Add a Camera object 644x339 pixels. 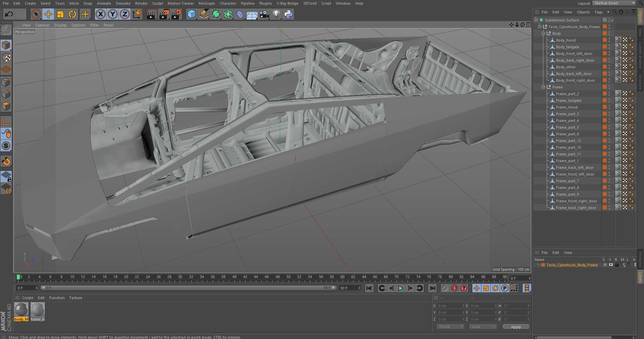click(x=264, y=14)
